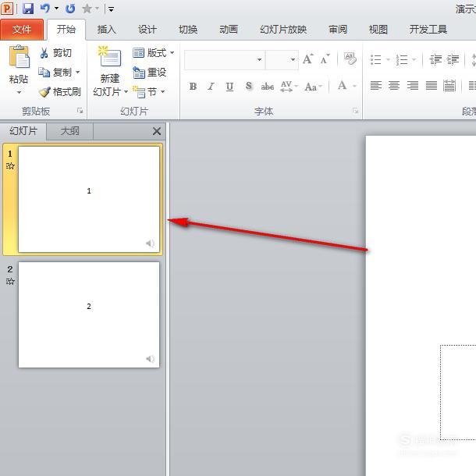Switch to 视图 (View) ribbon tab
This screenshot has width=476, height=476.
pos(378,30)
